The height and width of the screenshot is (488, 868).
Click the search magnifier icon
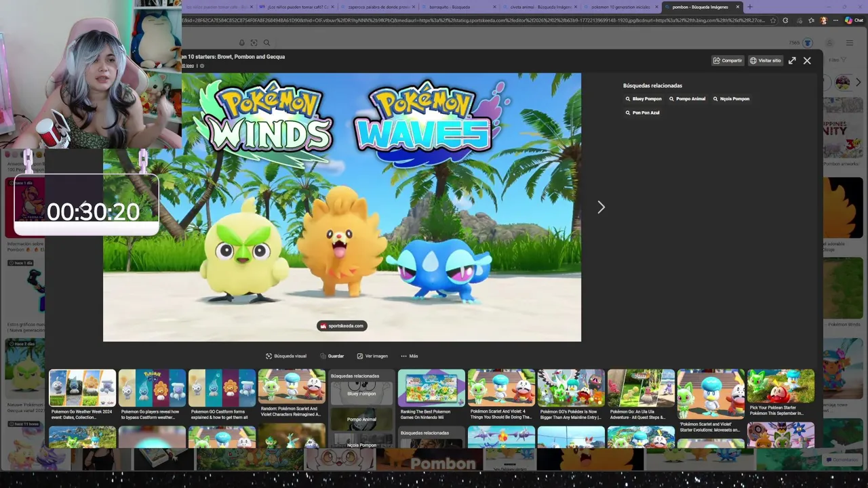(267, 43)
